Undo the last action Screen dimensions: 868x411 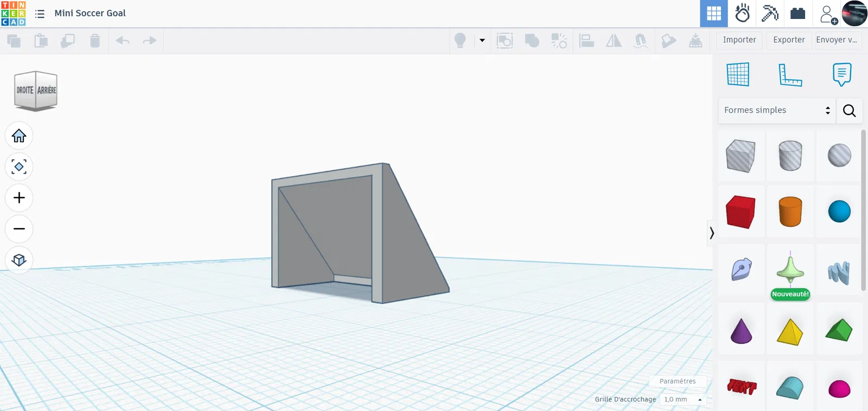coord(123,41)
